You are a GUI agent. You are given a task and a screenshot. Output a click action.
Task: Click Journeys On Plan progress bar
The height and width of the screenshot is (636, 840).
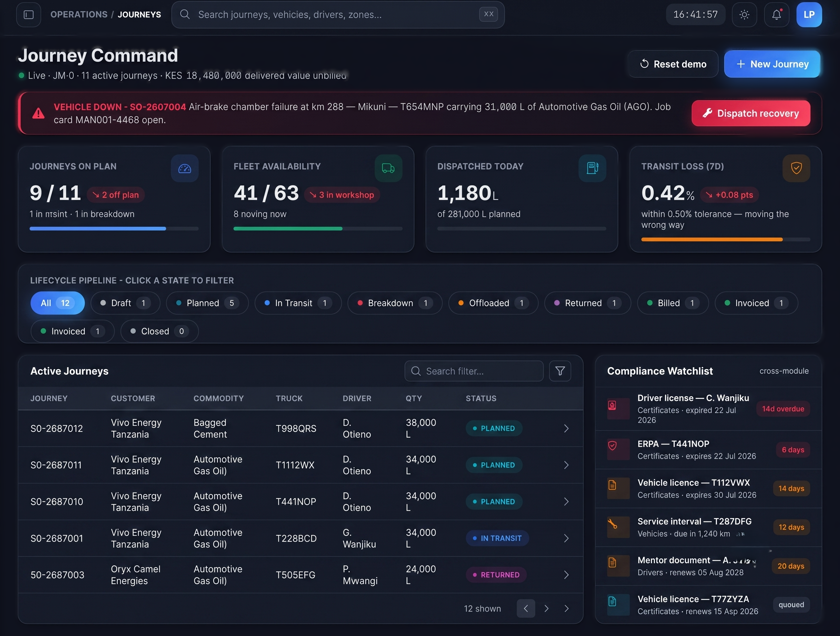tap(114, 229)
